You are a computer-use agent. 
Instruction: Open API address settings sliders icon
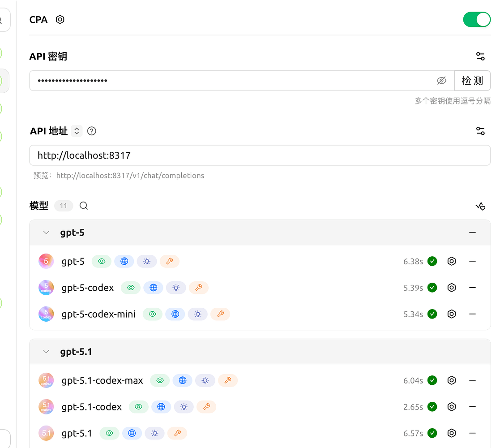[480, 131]
